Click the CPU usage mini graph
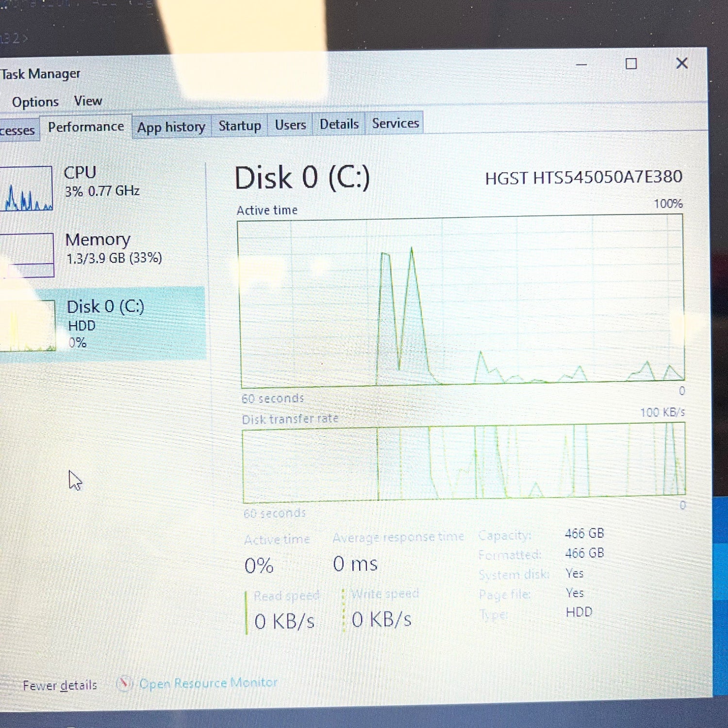728x728 pixels. click(27, 189)
